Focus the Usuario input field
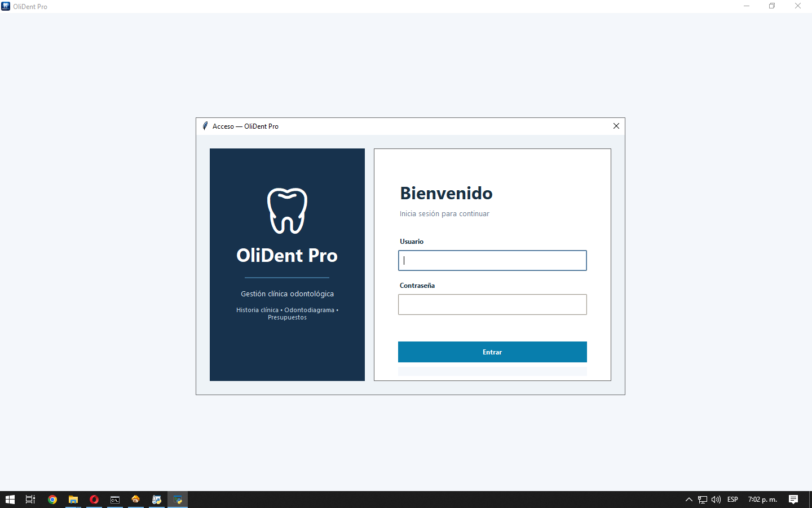This screenshot has height=508, width=812. click(492, 260)
